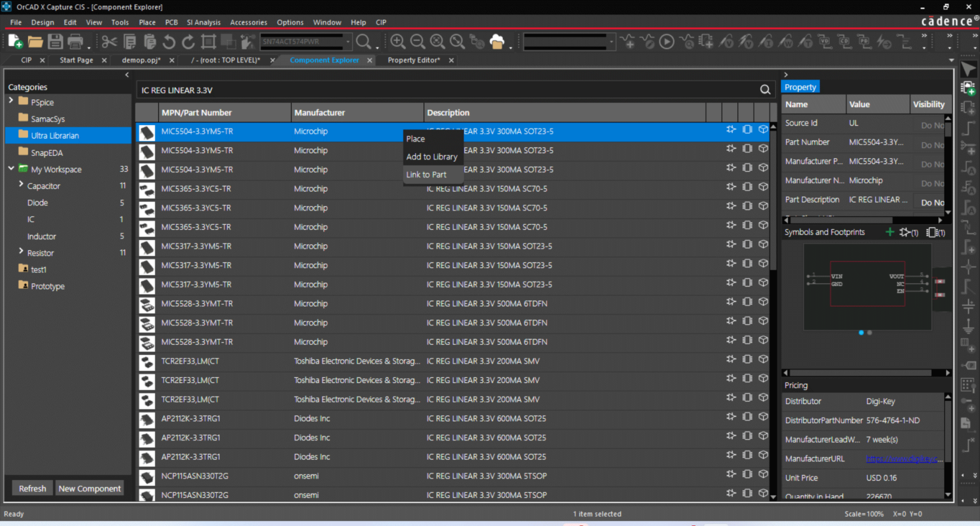
Task: Open the SI Analysis menu
Action: (203, 22)
